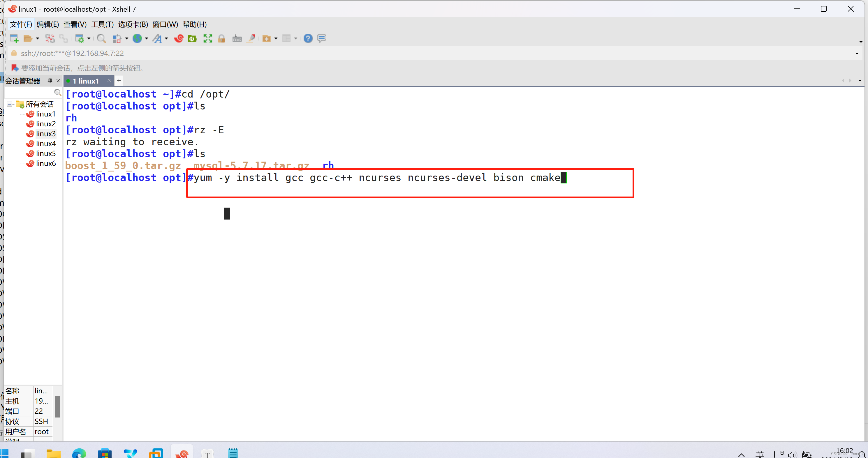Open Microsoft Store from the taskbar

click(105, 453)
